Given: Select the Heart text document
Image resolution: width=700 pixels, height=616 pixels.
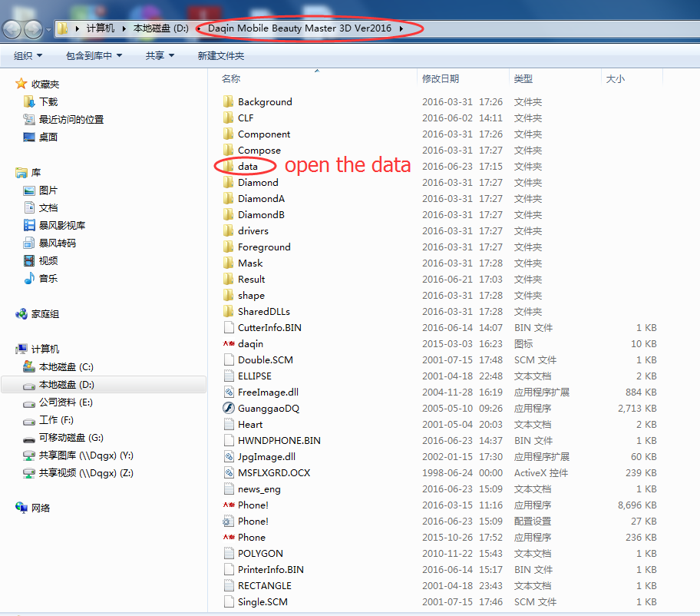Looking at the screenshot, I should 250,425.
